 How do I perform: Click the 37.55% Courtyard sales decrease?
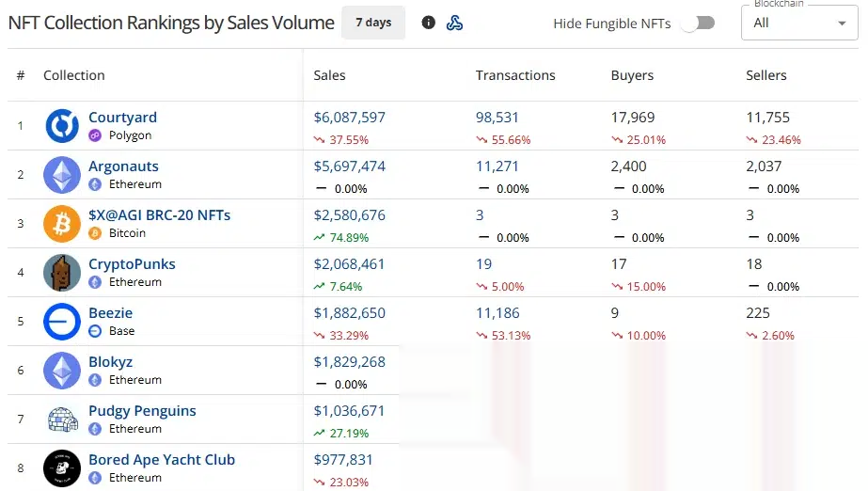pyautogui.click(x=341, y=140)
